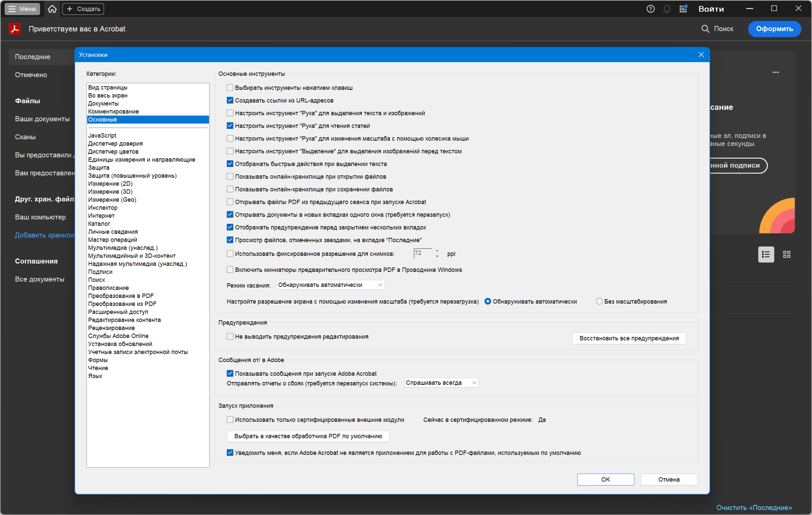Screen dimensions: 812x515
Task: Open the "Режим касания" dropdown
Action: (x=330, y=285)
